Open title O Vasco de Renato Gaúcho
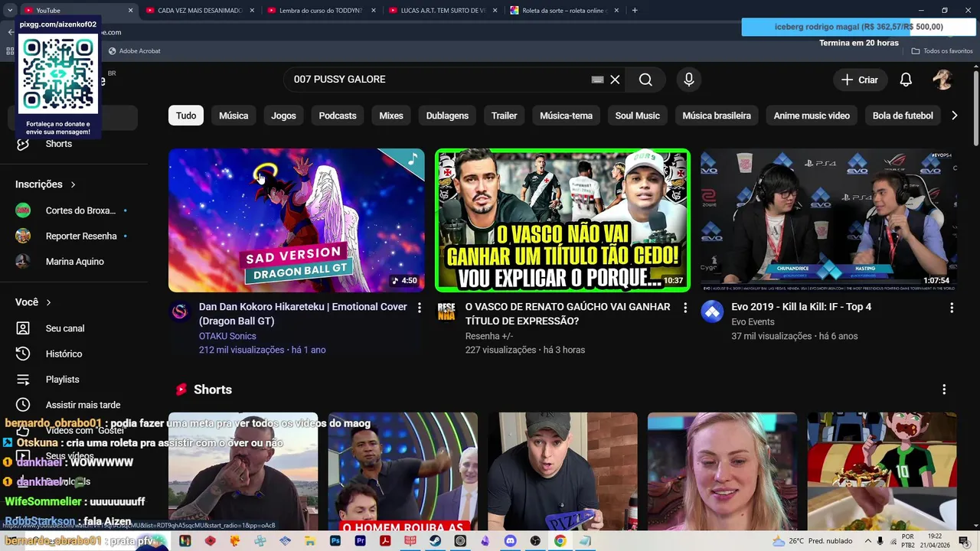Viewport: 980px width, 551px height. click(x=567, y=314)
